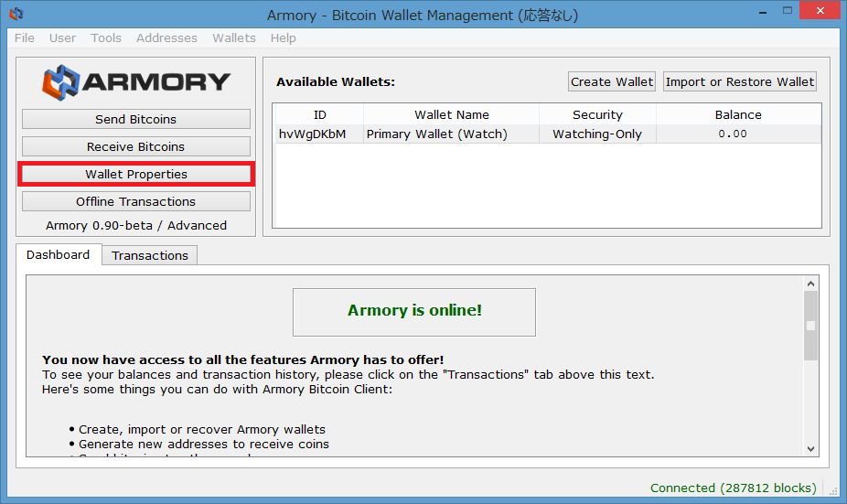This screenshot has width=847, height=504.
Task: Sort wallets by the ID column header
Action: (320, 114)
